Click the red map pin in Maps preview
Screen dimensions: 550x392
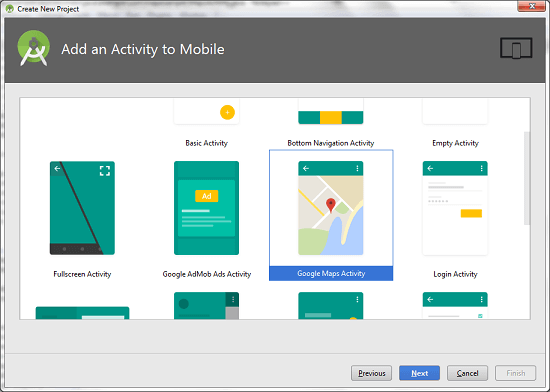coord(330,205)
